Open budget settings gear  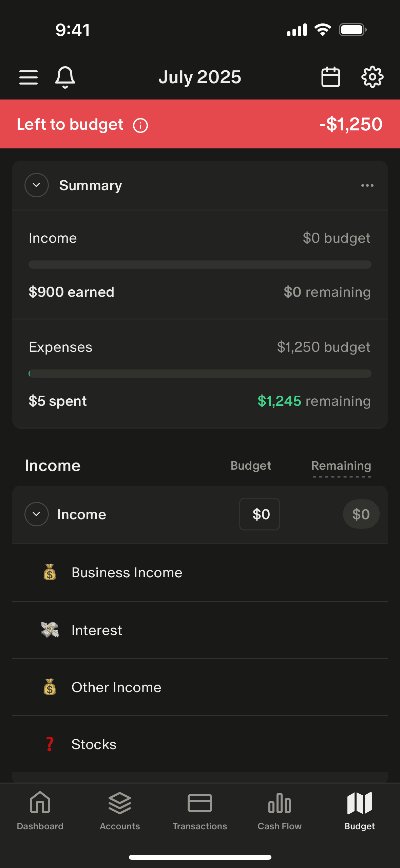pos(372,77)
